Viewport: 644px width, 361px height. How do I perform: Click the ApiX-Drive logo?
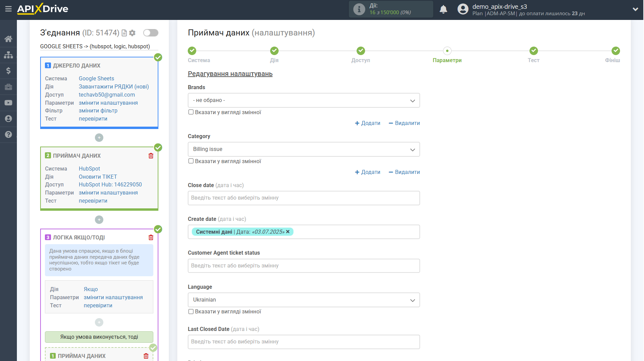(x=43, y=9)
